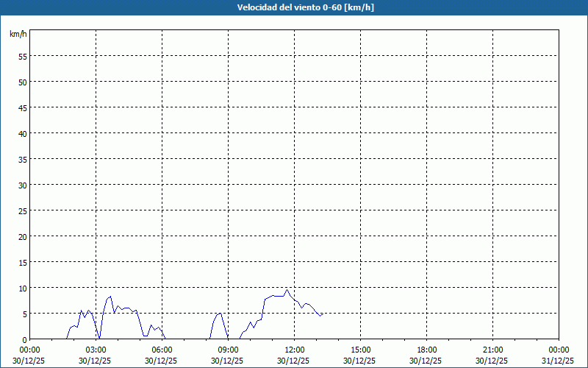
Task: Select the 12:00 time axis label
Action: (294, 350)
